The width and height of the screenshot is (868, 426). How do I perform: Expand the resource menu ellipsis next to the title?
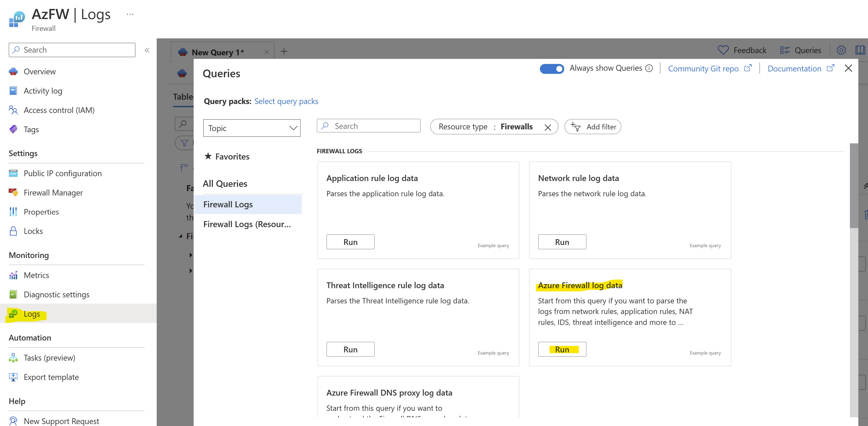click(x=130, y=14)
